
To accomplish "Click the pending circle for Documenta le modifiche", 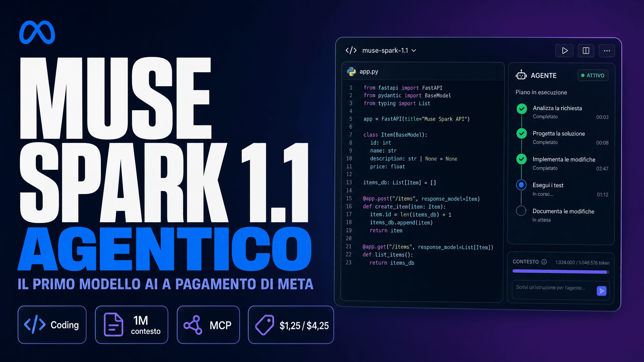I will (521, 211).
